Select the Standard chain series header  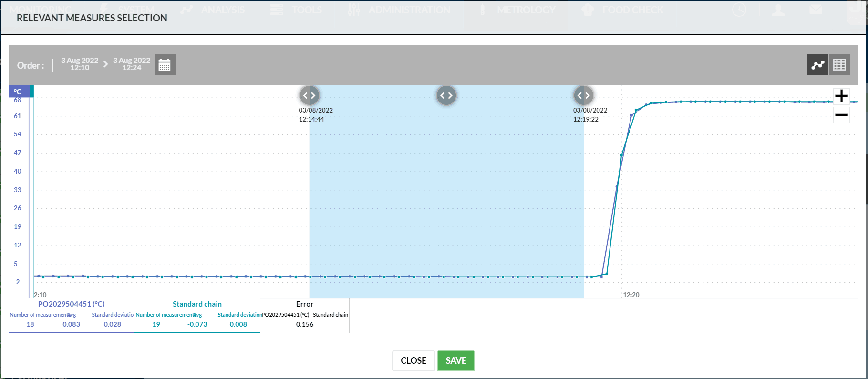(197, 304)
